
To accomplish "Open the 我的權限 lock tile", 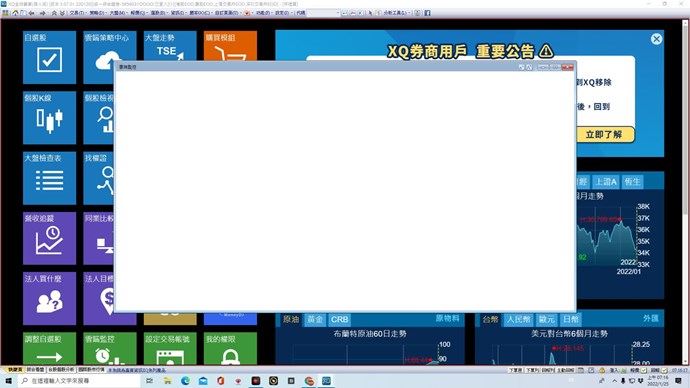I will pos(230,348).
